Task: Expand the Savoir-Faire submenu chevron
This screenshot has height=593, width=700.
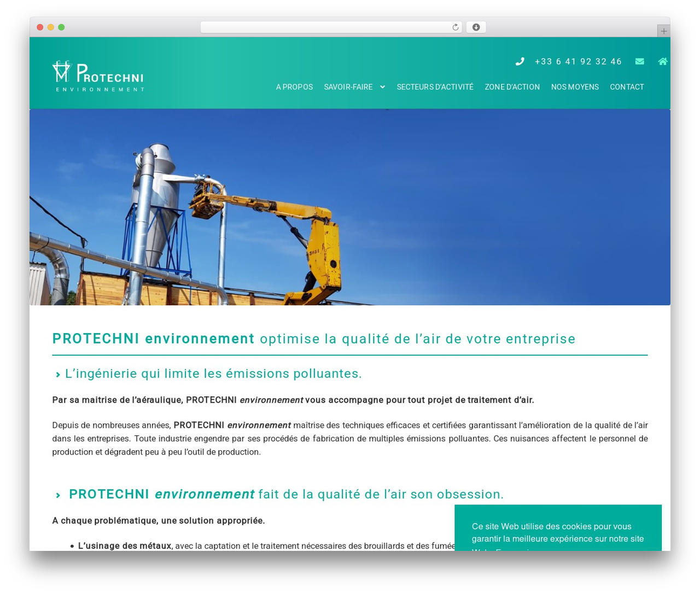Action: coord(382,87)
